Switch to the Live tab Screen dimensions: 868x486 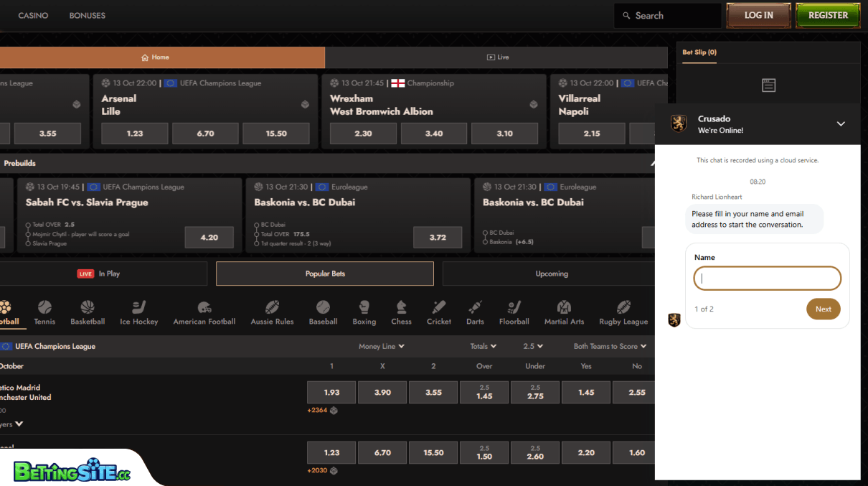coord(496,57)
